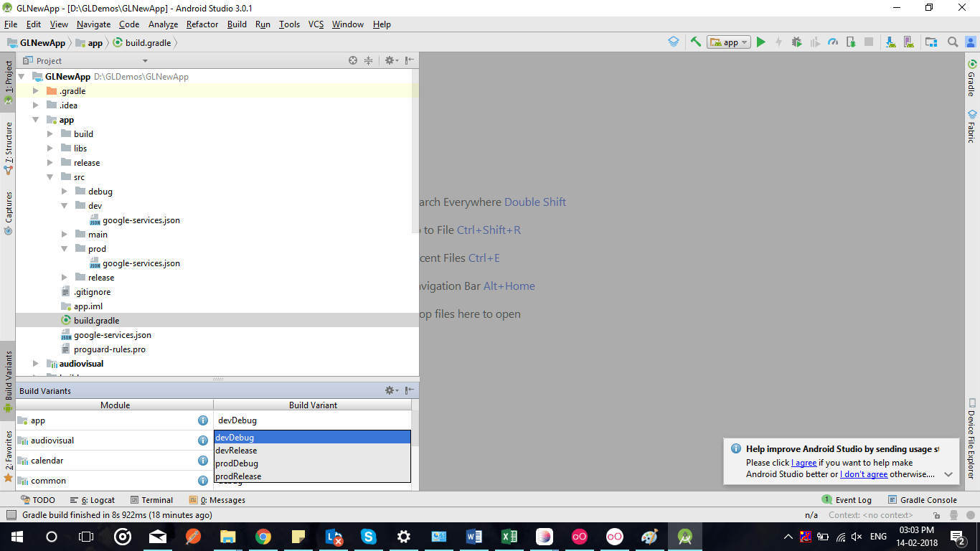
Task: Select build.gradle in the project tree
Action: [x=96, y=321]
